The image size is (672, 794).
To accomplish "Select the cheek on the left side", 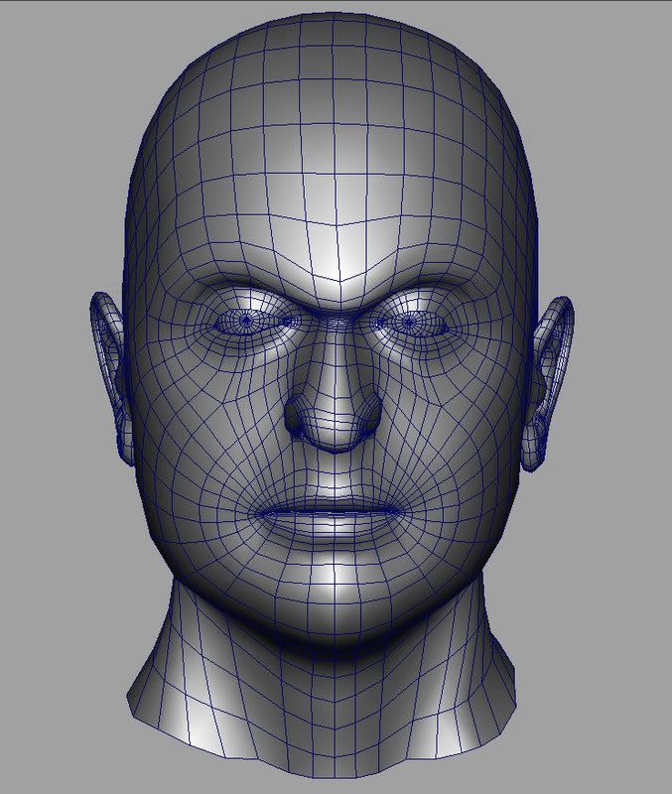I will [x=203, y=437].
